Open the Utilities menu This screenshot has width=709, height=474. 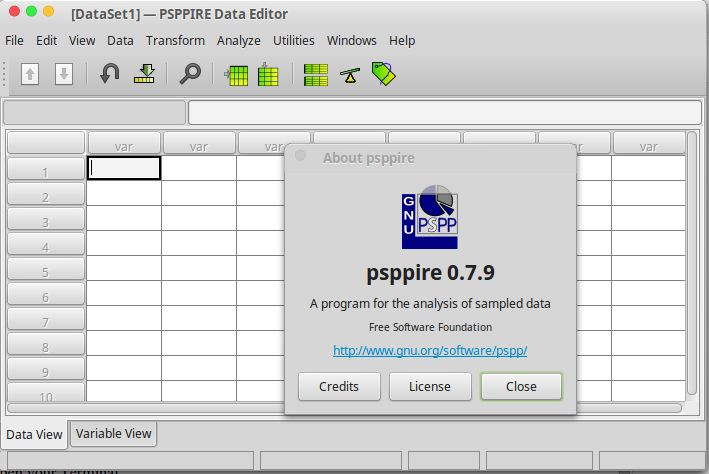(293, 40)
